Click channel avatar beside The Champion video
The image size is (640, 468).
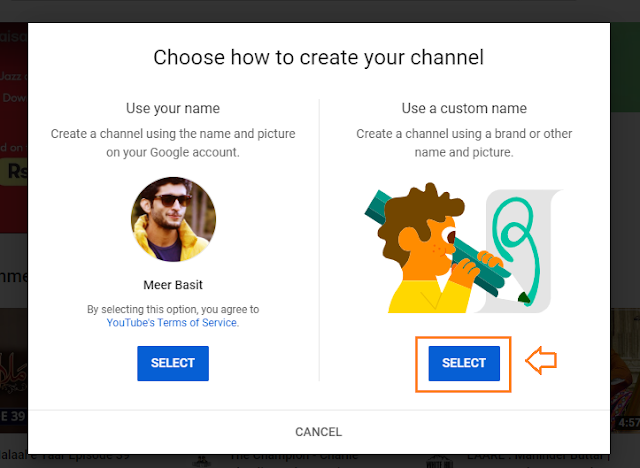[202, 461]
